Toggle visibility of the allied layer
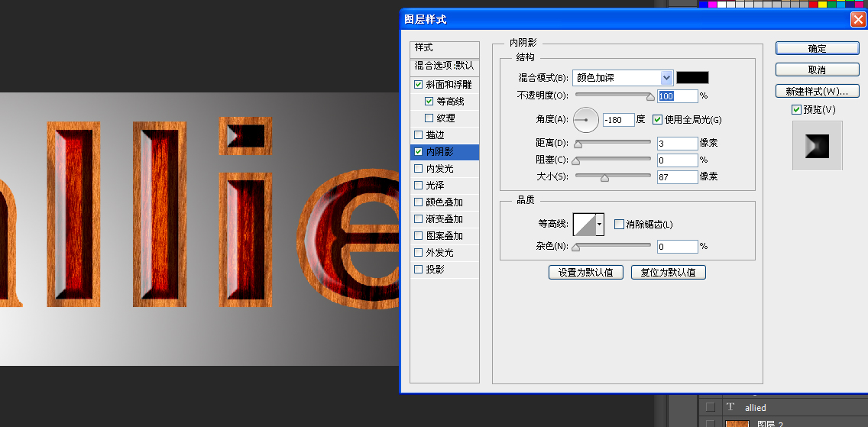The height and width of the screenshot is (427, 868). 711,407
